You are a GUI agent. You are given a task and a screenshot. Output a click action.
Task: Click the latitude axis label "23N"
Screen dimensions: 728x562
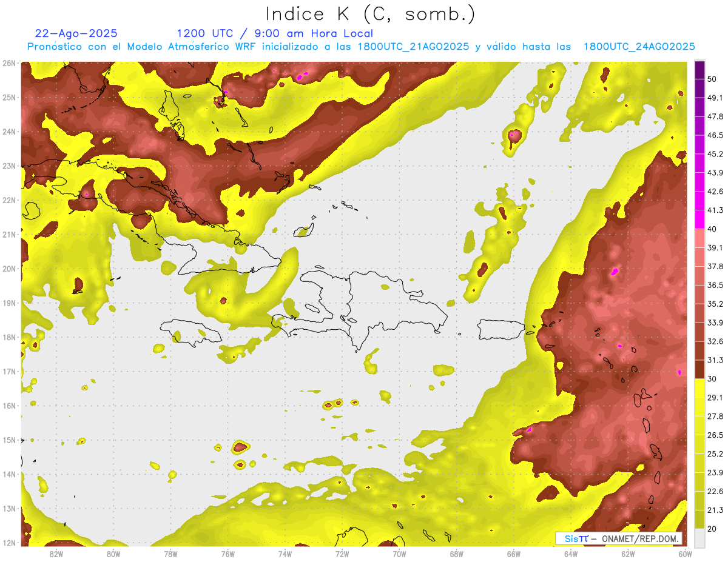click(x=9, y=166)
